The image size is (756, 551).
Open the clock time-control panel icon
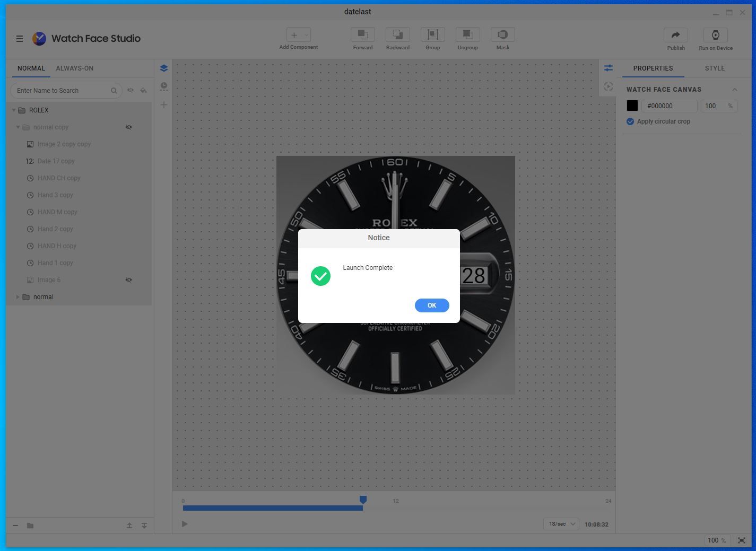tap(164, 86)
